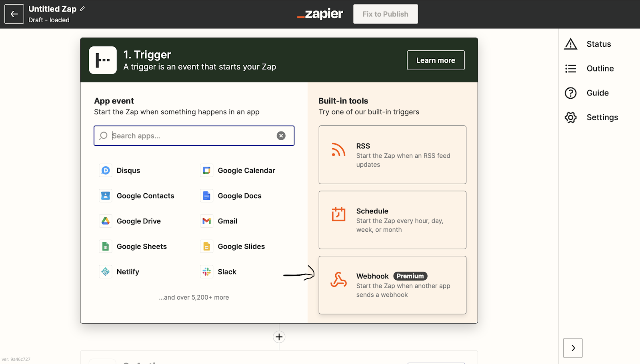Click the search magnifier icon
The height and width of the screenshot is (364, 640).
tap(103, 136)
